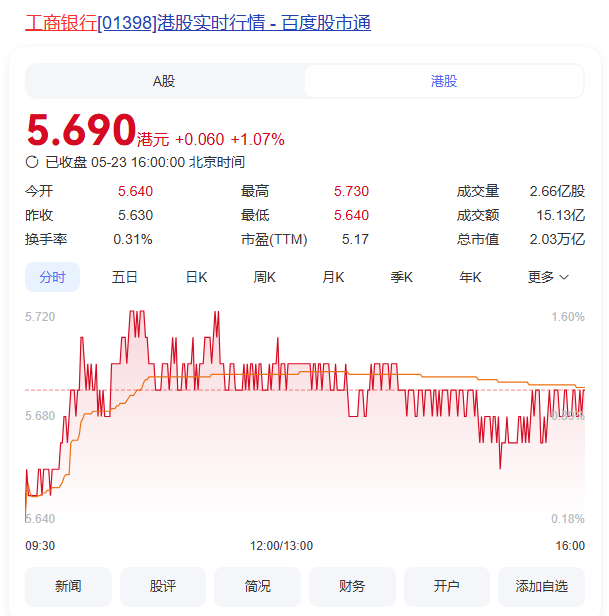
Task: Click the change value +0.060
Action: (200, 139)
